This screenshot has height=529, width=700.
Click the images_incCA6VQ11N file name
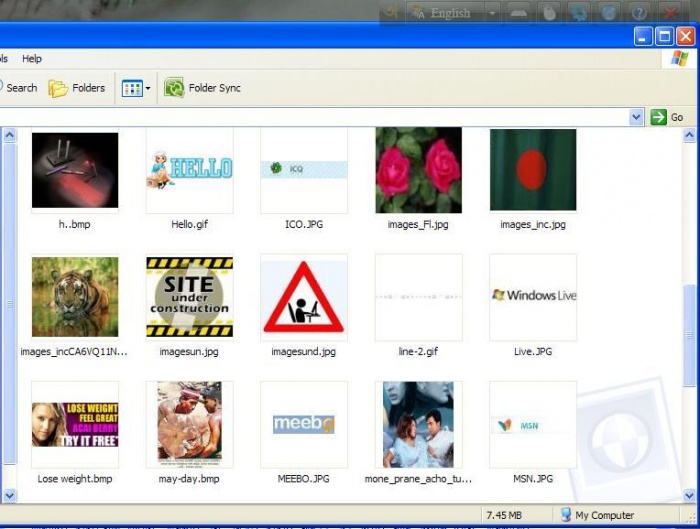74,352
